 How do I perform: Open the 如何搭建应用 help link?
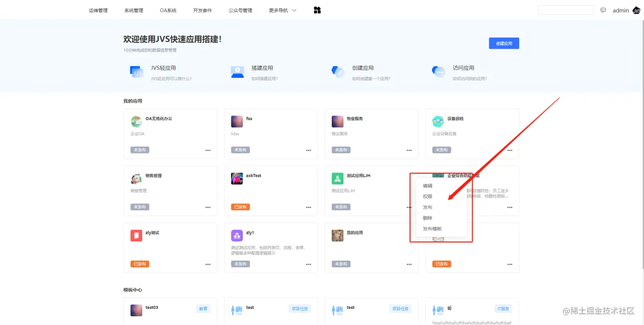click(x=265, y=79)
